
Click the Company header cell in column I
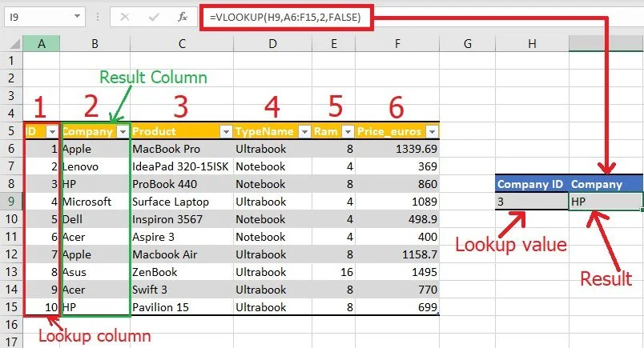coord(606,184)
